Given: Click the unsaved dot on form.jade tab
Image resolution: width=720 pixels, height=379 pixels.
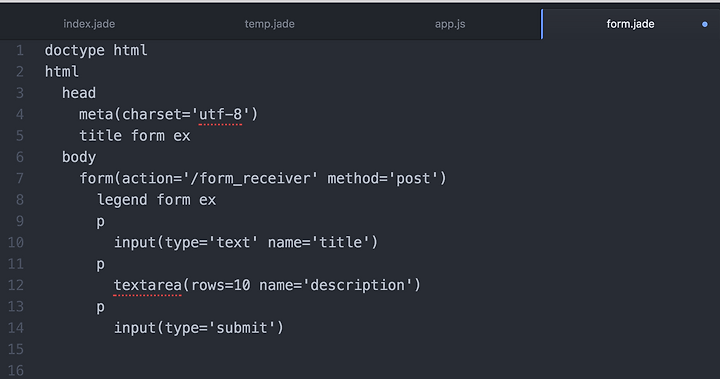Looking at the screenshot, I should (x=705, y=24).
